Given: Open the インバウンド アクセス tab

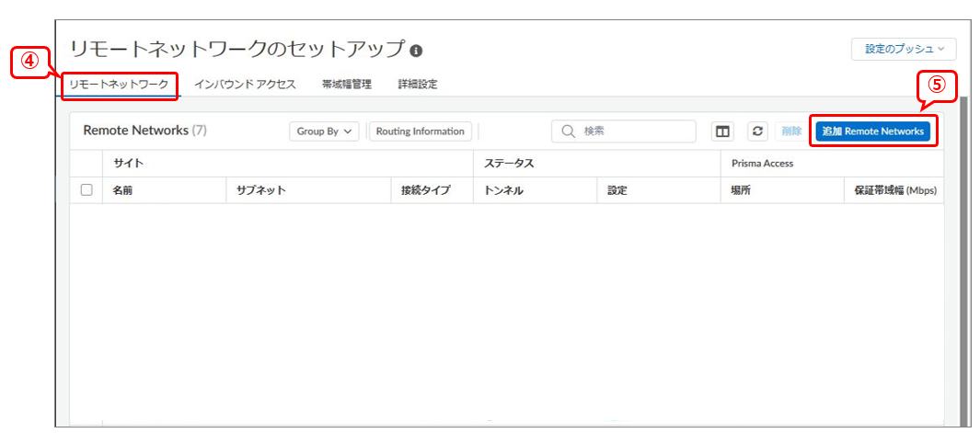Looking at the screenshot, I should [245, 84].
